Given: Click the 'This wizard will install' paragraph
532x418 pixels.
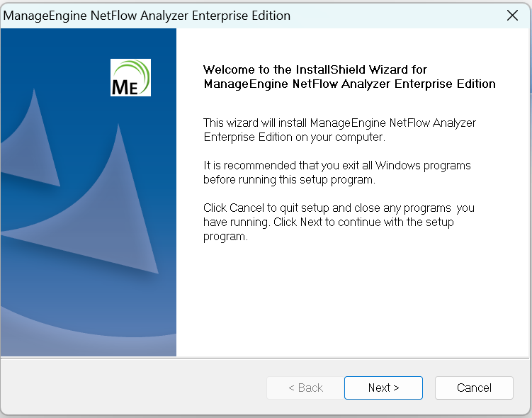Looking at the screenshot, I should point(339,130).
